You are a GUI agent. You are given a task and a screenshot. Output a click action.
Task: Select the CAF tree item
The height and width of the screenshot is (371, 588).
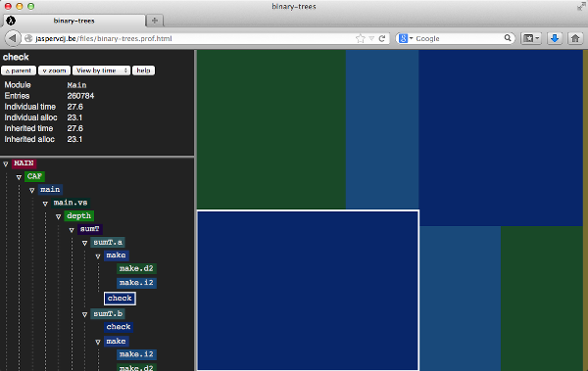point(34,176)
